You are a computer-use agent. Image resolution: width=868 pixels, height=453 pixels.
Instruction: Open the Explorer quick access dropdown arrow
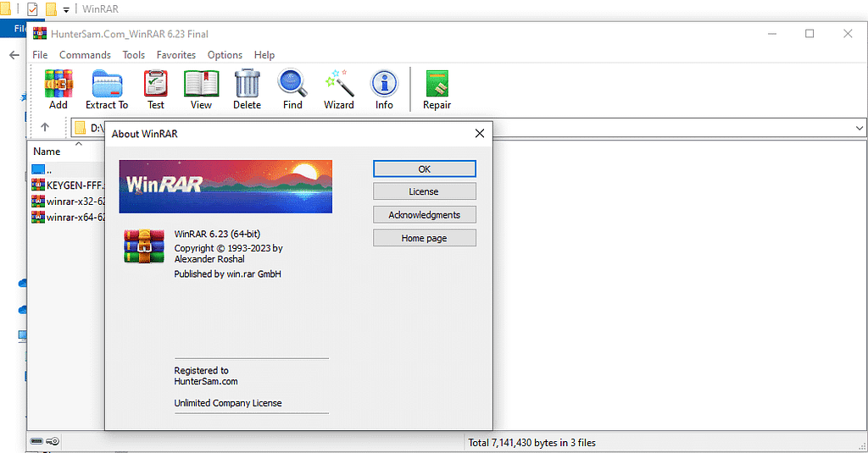(66, 9)
